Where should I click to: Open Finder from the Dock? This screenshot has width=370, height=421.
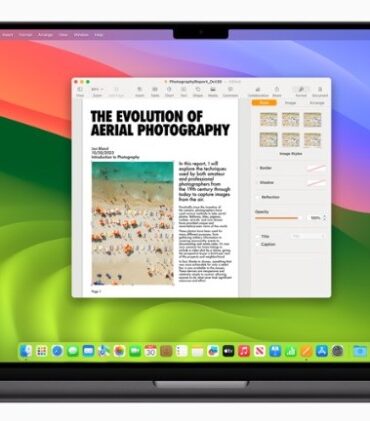pyautogui.click(x=26, y=351)
